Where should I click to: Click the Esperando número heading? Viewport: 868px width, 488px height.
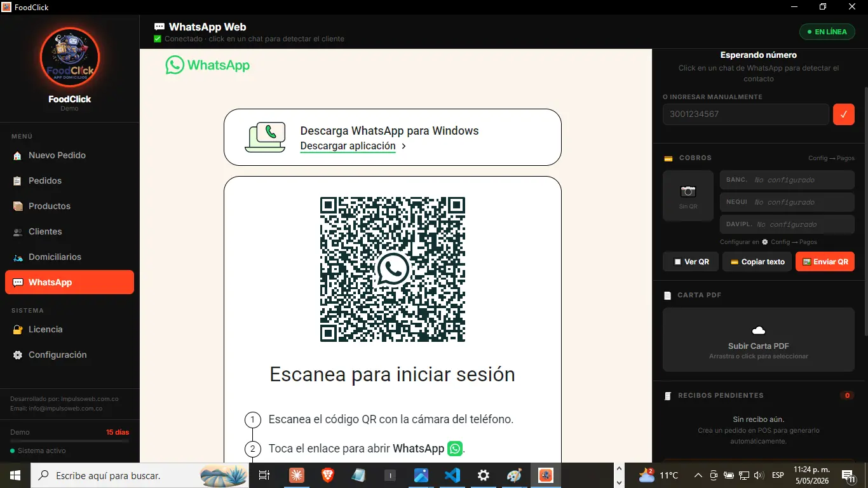pyautogui.click(x=759, y=55)
